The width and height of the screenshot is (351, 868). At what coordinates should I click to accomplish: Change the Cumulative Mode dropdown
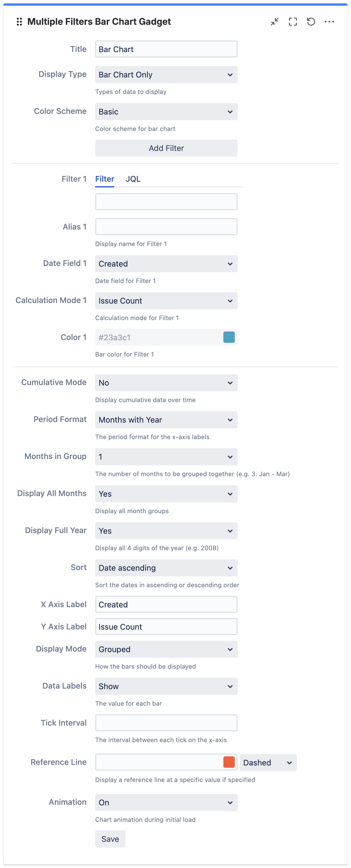pyautogui.click(x=166, y=383)
